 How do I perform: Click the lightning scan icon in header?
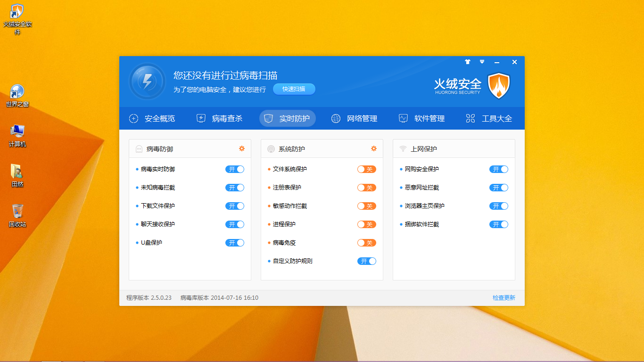click(147, 82)
